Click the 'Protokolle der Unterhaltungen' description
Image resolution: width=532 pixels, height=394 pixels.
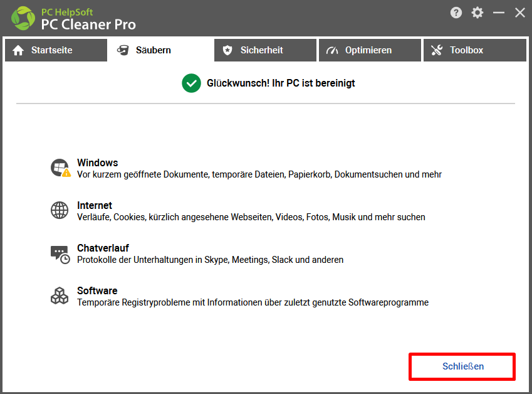(x=210, y=260)
